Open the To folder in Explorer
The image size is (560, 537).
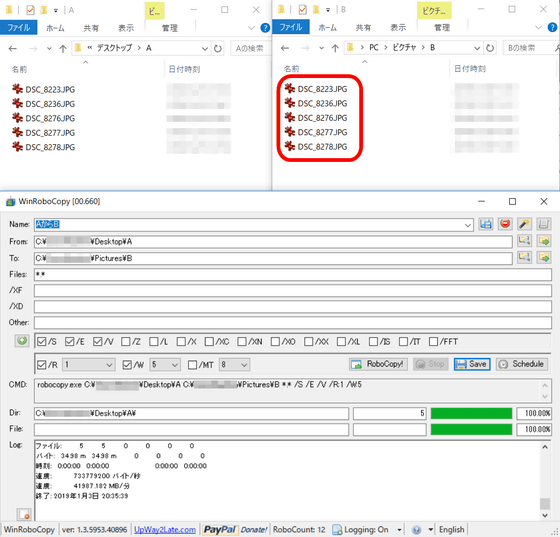(544, 257)
